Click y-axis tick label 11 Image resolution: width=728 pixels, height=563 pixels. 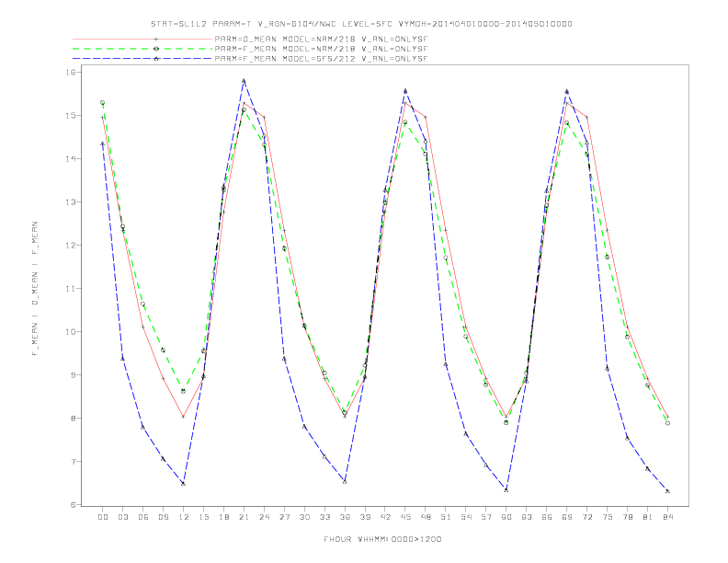[x=71, y=289]
